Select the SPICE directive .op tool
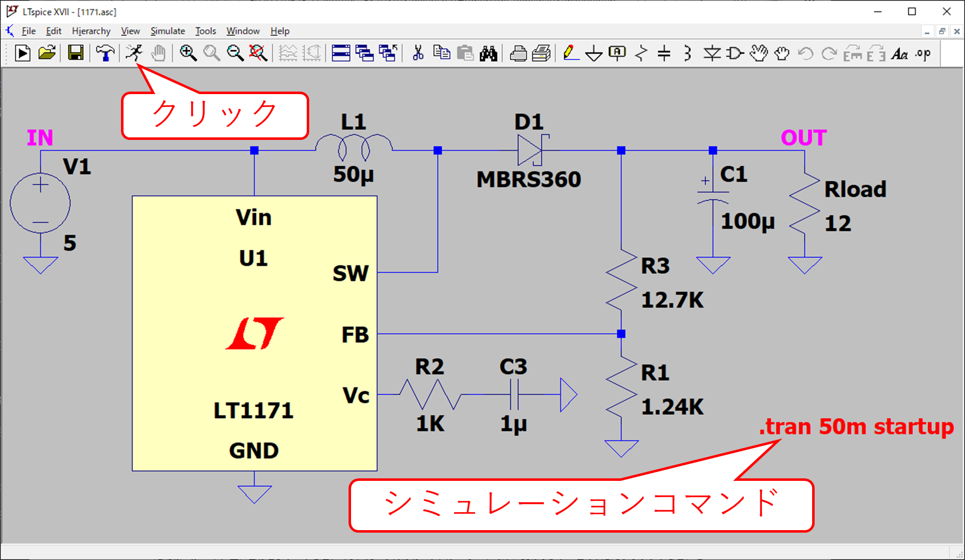Image resolution: width=965 pixels, height=560 pixels. (x=923, y=53)
